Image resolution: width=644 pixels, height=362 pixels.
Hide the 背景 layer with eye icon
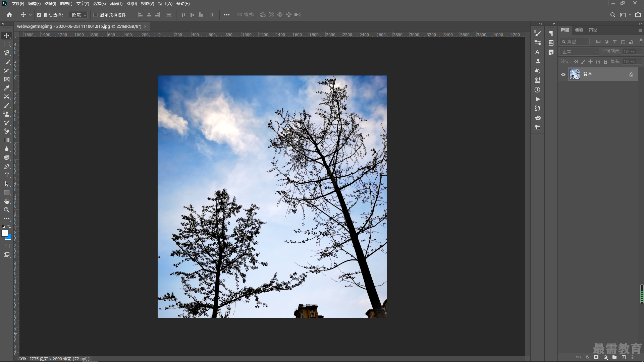tap(563, 74)
